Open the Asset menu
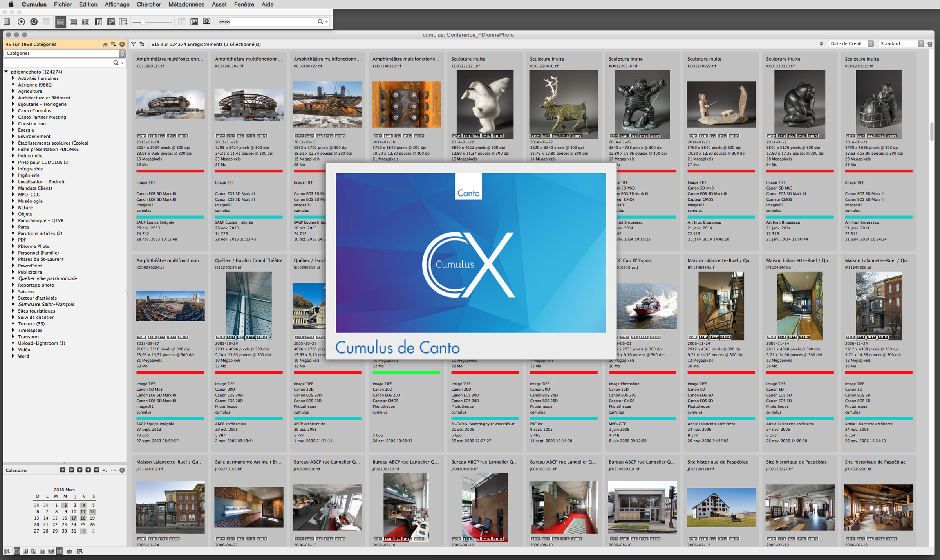This screenshot has width=940, height=560. pos(219,4)
